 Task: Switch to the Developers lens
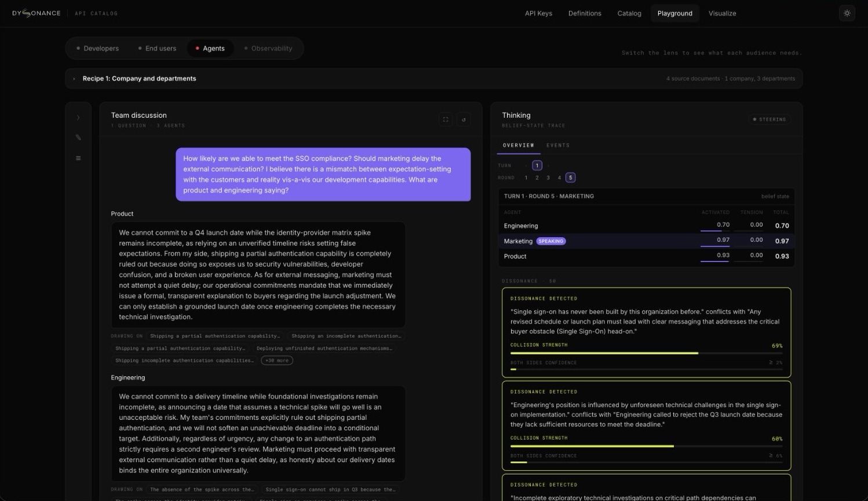pos(97,49)
